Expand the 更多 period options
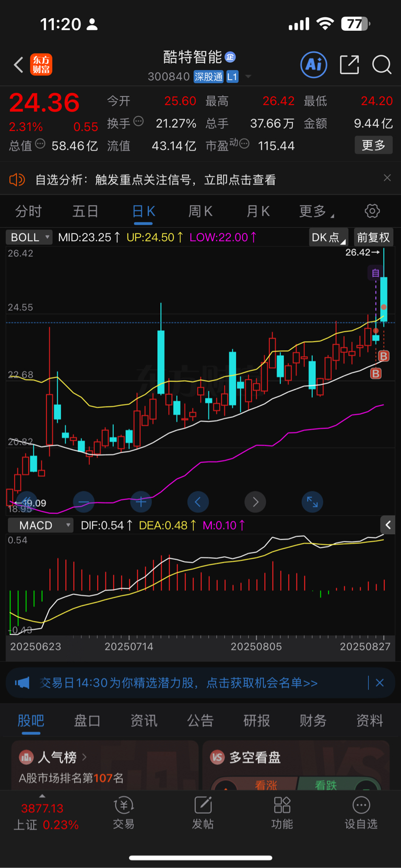 pos(316,212)
